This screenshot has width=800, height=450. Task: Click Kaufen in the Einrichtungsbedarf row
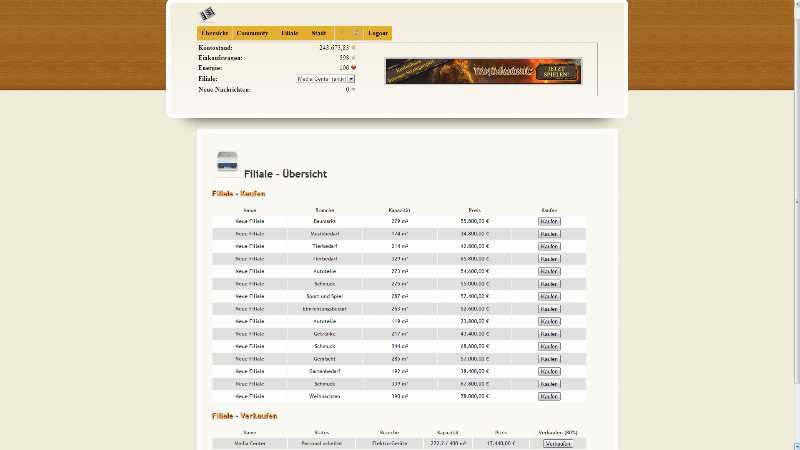pos(549,309)
